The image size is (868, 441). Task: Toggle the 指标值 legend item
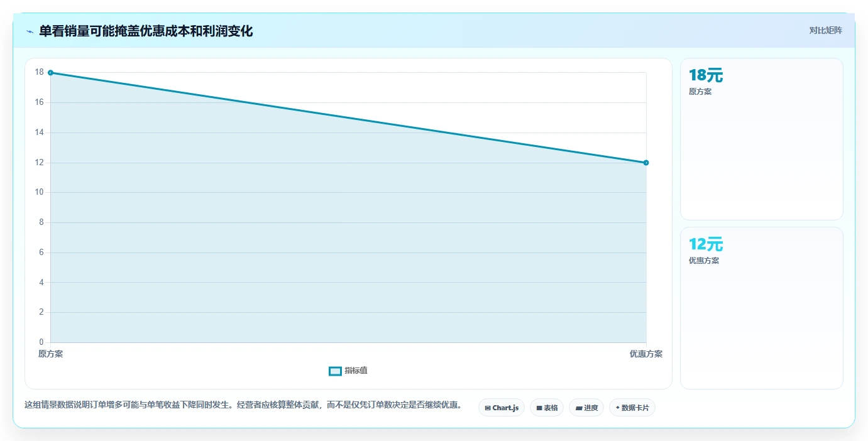[x=348, y=371]
